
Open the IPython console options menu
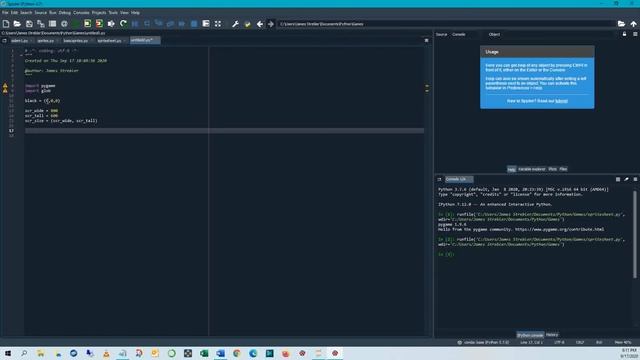coord(635,179)
